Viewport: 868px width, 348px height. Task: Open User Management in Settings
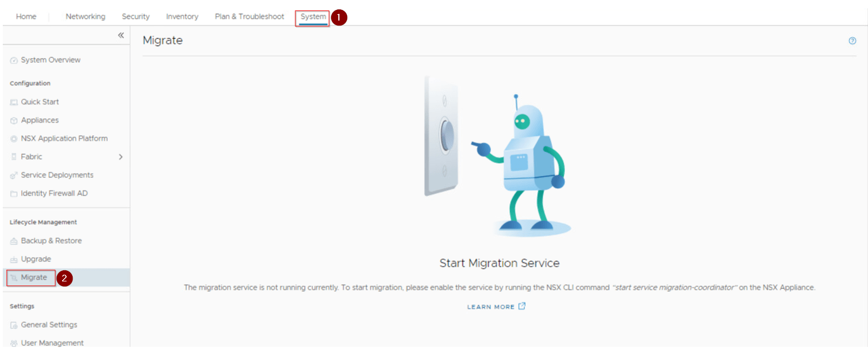tap(52, 343)
